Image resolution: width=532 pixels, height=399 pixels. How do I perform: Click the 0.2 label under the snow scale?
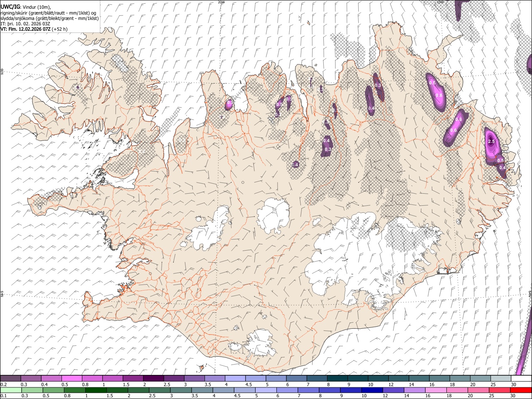tap(3, 384)
